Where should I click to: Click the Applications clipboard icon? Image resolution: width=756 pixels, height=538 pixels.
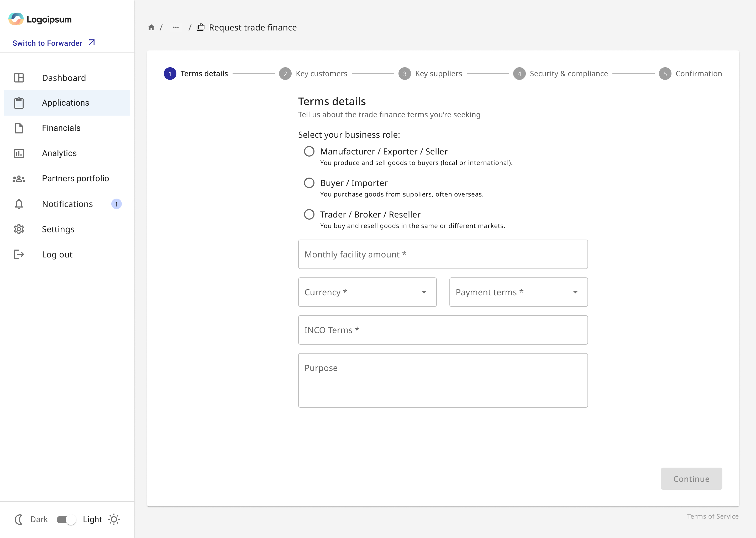tap(19, 103)
